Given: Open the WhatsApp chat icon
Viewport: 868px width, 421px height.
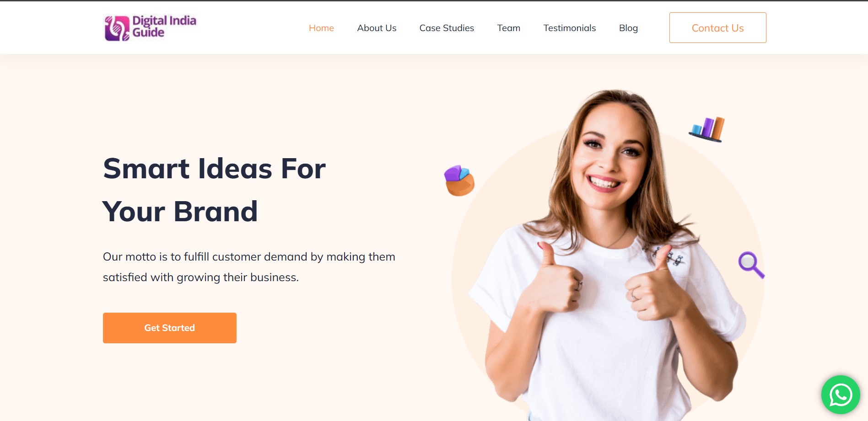Looking at the screenshot, I should pyautogui.click(x=841, y=395).
